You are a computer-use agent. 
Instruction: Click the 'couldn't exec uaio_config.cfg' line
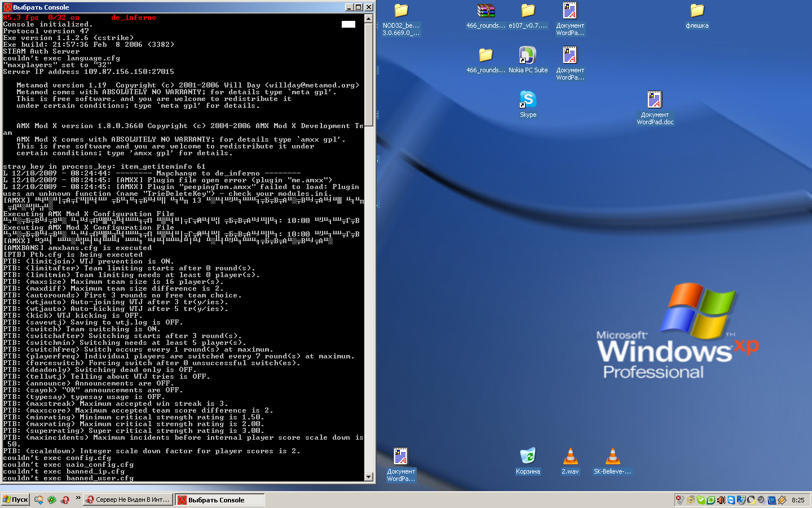point(68,465)
